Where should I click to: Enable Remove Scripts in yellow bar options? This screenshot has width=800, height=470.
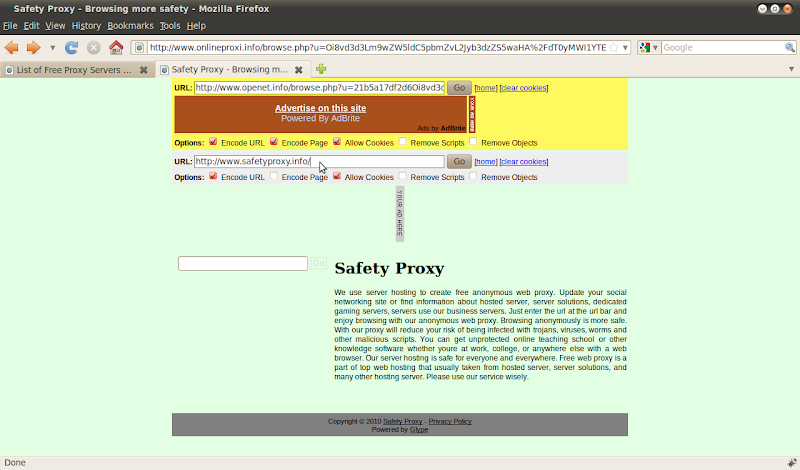(403, 141)
